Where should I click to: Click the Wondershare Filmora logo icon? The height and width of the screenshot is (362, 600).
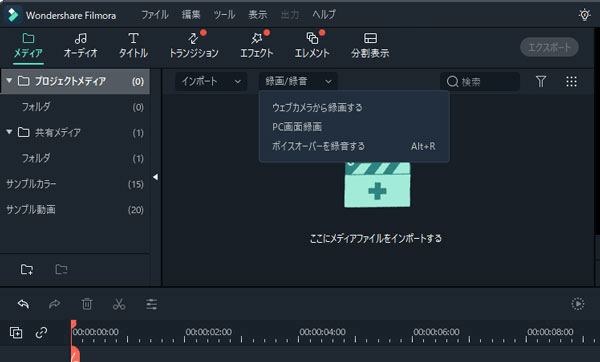point(13,15)
